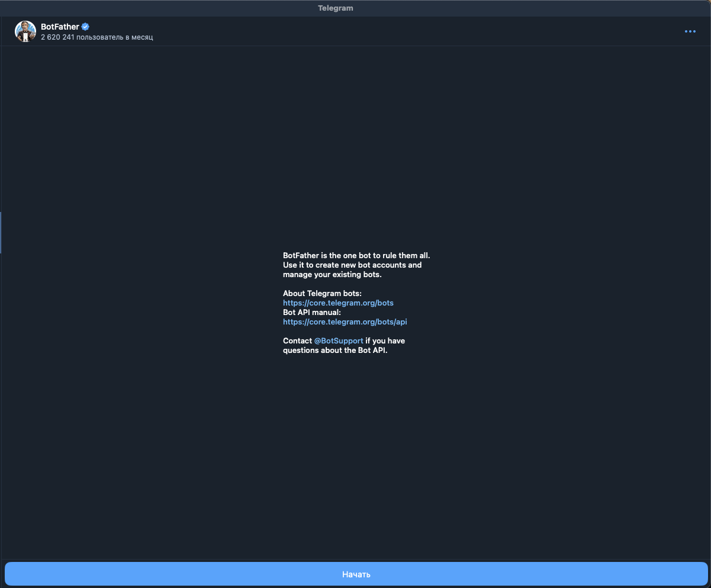Start the bot with Начать button

(356, 574)
